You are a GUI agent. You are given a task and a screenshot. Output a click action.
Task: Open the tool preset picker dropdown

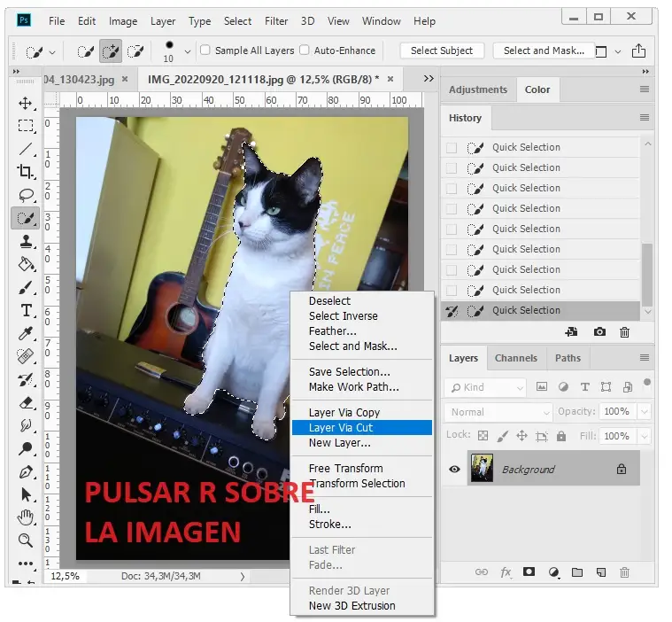[52, 52]
